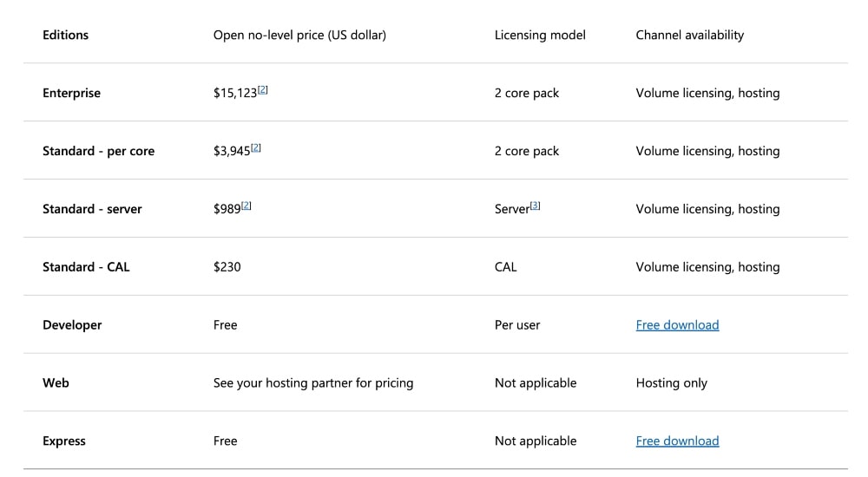
Task: Click the Hosting only cell in Web row
Action: pyautogui.click(x=671, y=383)
